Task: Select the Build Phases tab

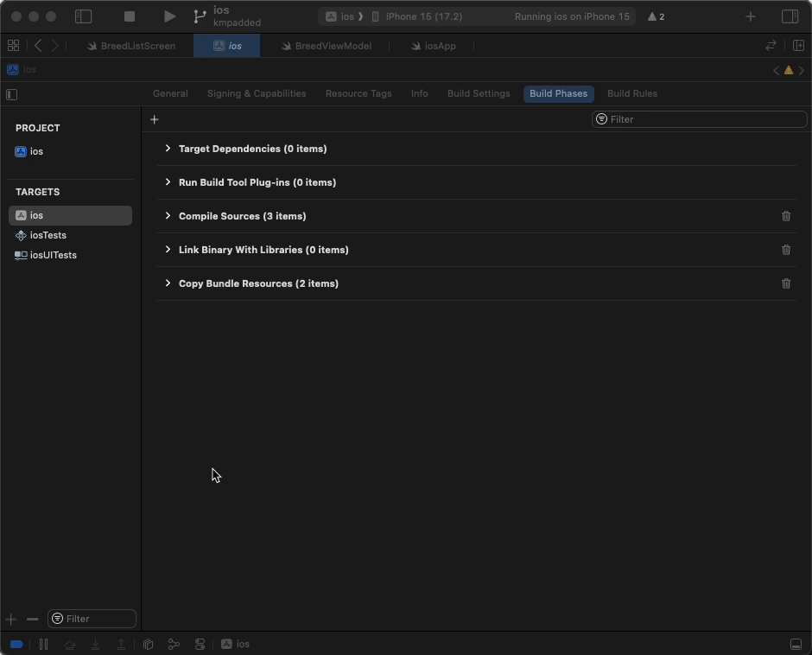Action: pyautogui.click(x=558, y=94)
